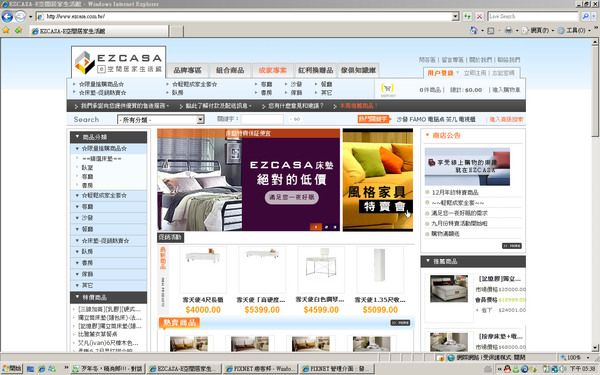Open the 成家專案 navigation tab
The height and width of the screenshot is (375, 600).
tap(272, 70)
